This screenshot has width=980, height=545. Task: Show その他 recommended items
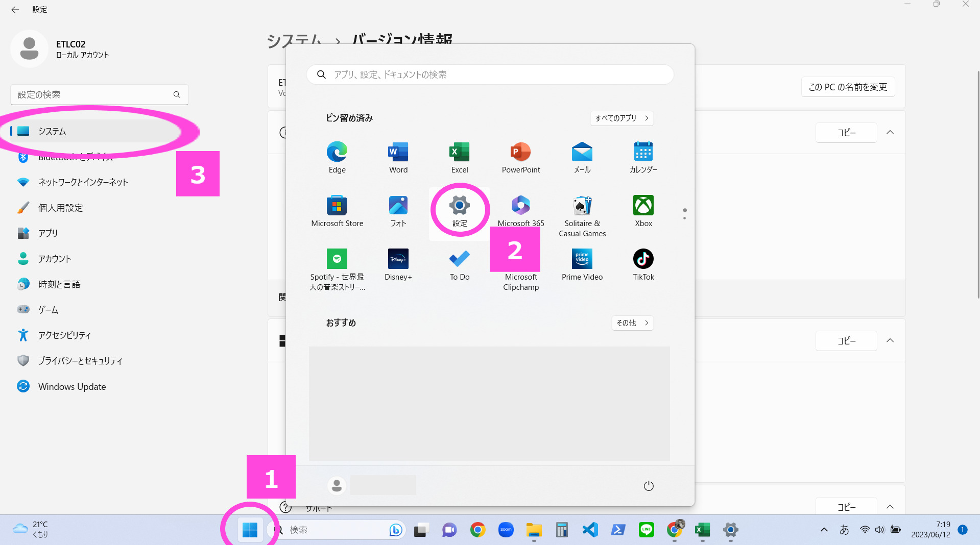click(x=632, y=323)
